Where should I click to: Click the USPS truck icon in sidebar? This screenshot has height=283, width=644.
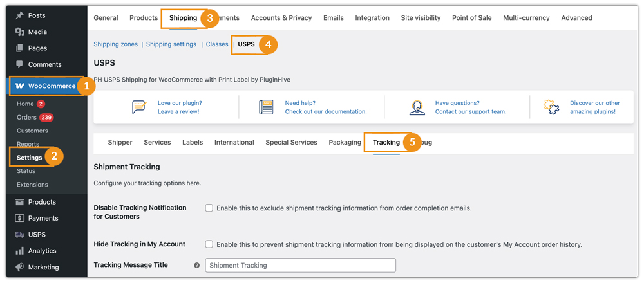pos(19,235)
